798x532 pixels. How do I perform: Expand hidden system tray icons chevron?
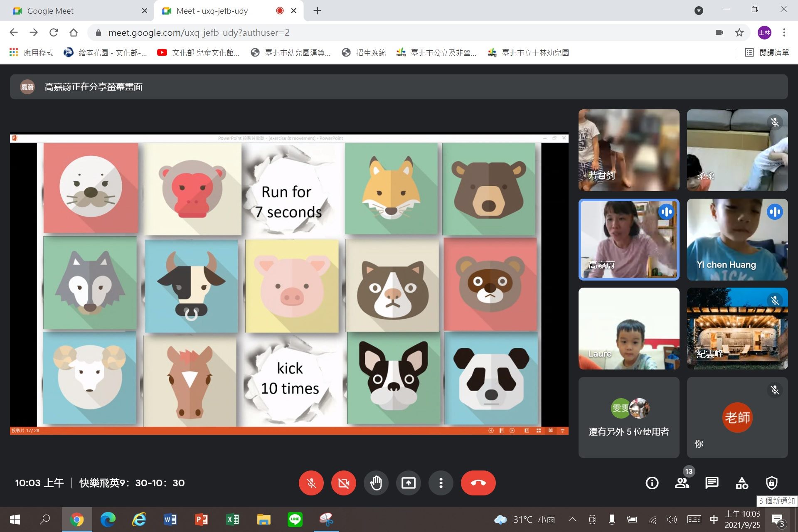pyautogui.click(x=572, y=519)
